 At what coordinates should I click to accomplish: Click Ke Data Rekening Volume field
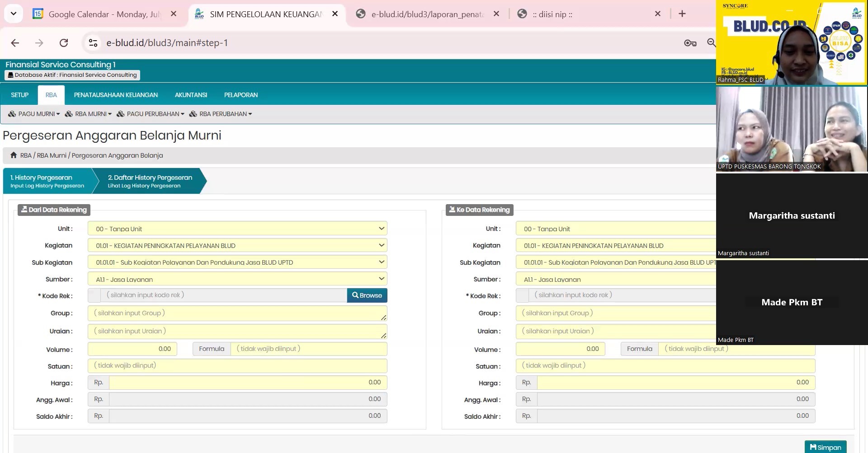coord(561,349)
